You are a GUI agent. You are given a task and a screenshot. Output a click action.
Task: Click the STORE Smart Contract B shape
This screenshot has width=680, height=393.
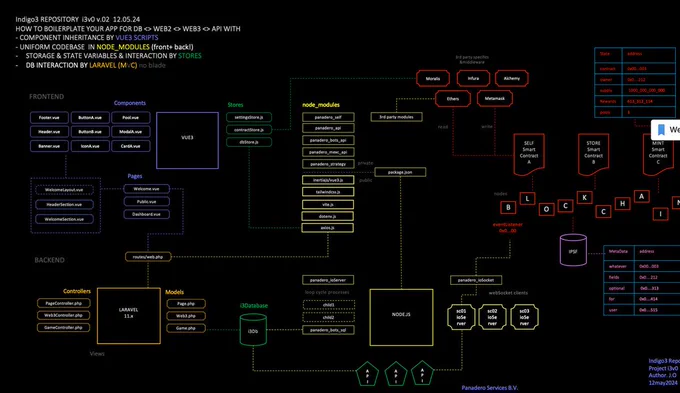click(x=593, y=154)
